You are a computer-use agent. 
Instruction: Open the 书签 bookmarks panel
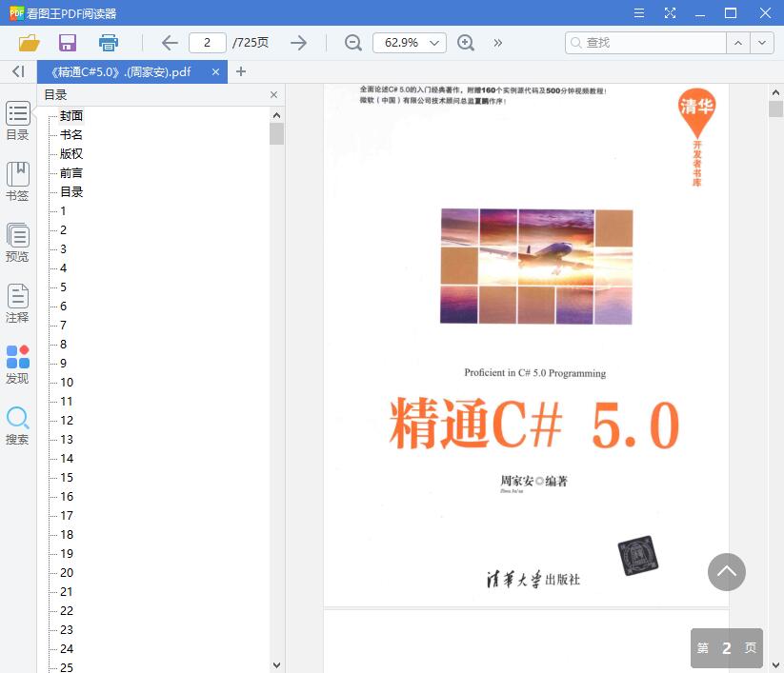(17, 182)
